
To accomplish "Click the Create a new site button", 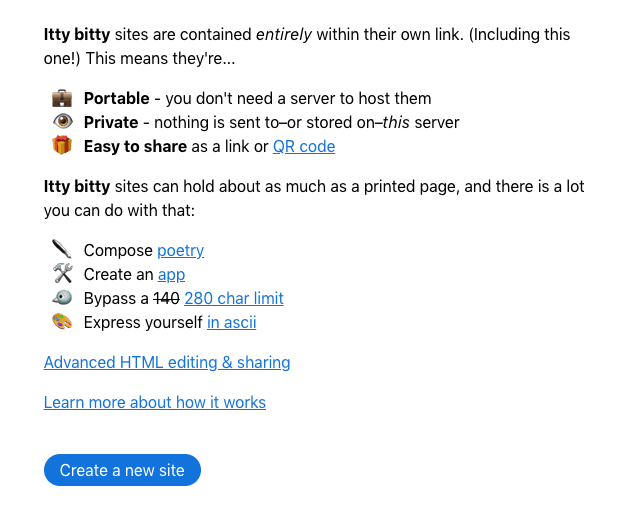I will (122, 470).
